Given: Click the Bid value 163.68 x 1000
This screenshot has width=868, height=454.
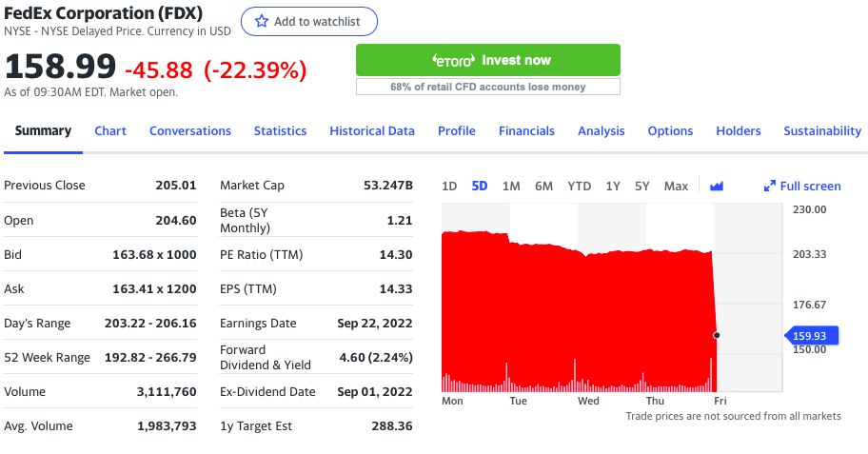Looking at the screenshot, I should click(154, 255).
